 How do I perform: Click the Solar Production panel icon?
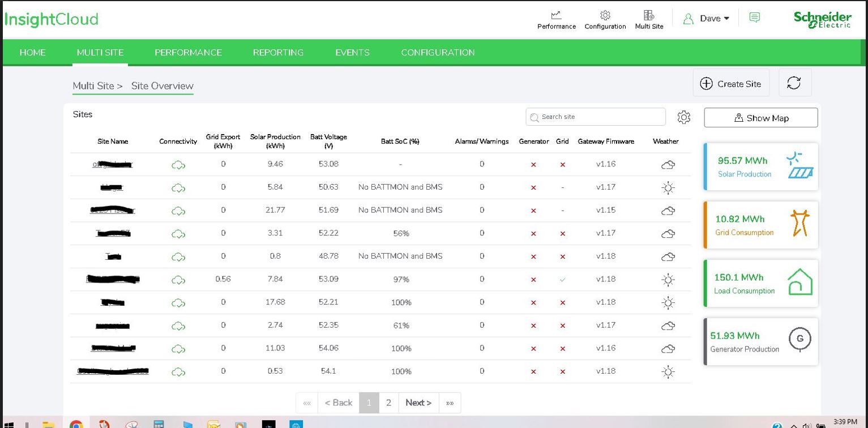point(801,165)
